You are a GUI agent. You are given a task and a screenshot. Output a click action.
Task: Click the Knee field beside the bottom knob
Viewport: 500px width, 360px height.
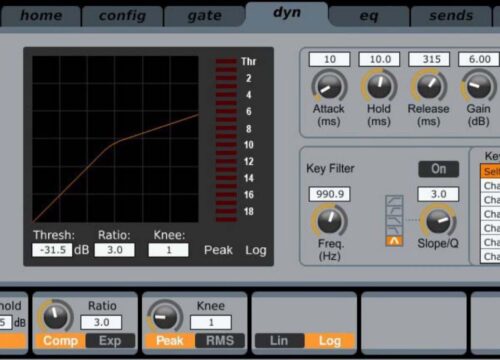211,322
